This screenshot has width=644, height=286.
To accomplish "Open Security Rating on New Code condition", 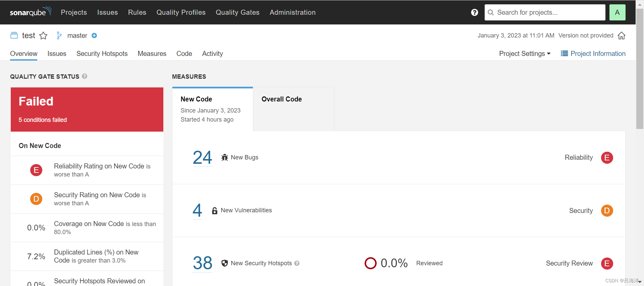I will tap(87, 199).
